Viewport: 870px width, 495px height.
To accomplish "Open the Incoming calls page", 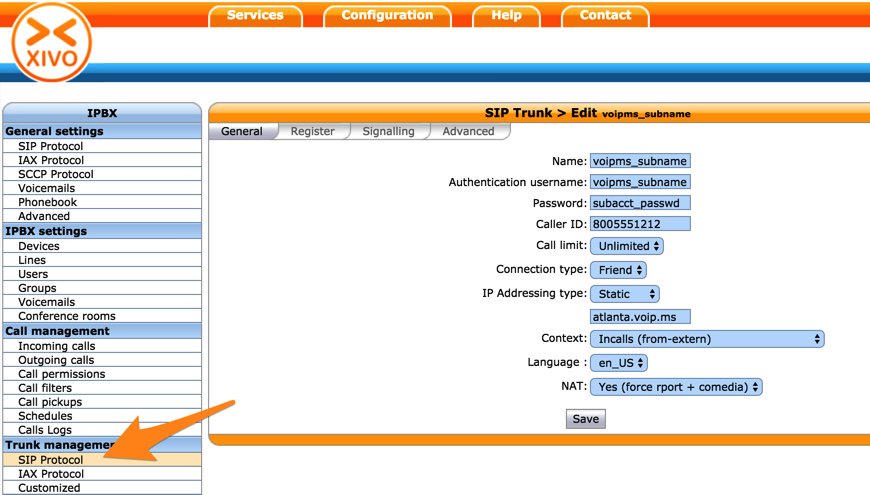I will click(x=102, y=346).
